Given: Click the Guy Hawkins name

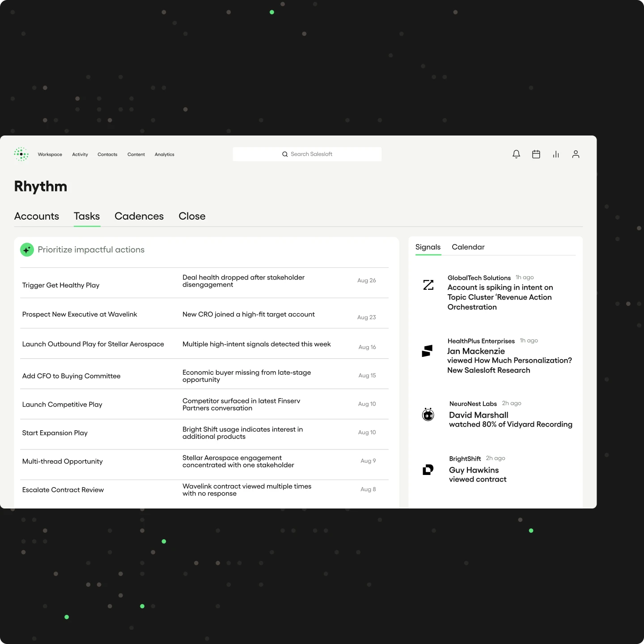Looking at the screenshot, I should [x=474, y=470].
